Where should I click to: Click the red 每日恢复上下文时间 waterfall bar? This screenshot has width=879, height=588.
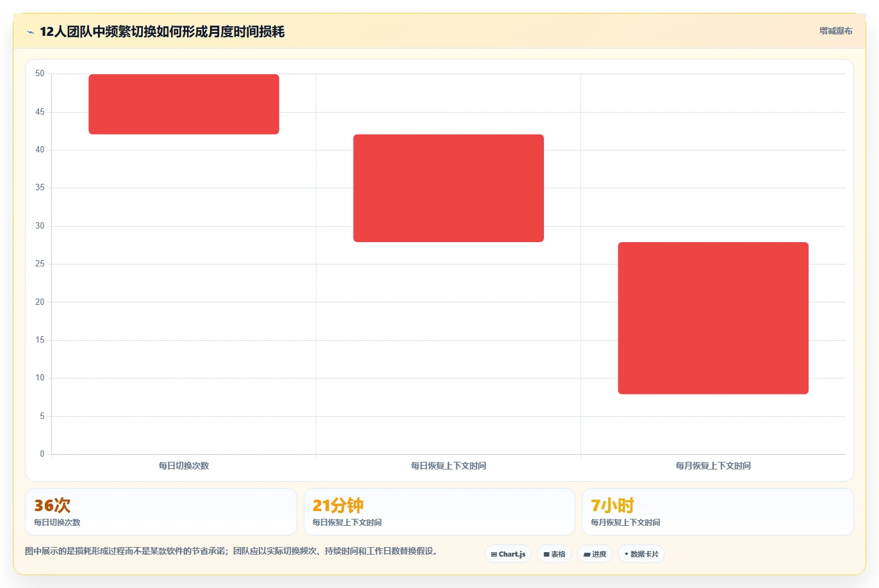tap(448, 188)
